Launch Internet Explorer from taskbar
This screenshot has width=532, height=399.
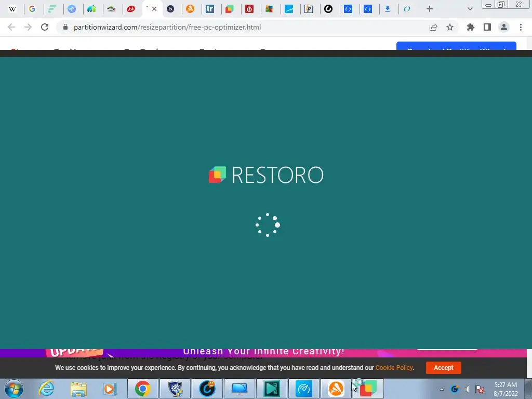[x=46, y=389]
